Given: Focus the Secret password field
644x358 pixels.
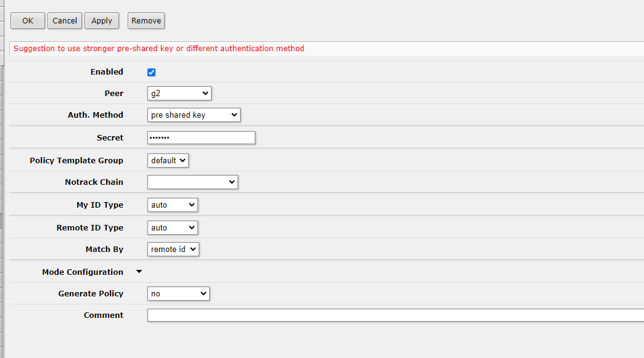Looking at the screenshot, I should coord(201,138).
